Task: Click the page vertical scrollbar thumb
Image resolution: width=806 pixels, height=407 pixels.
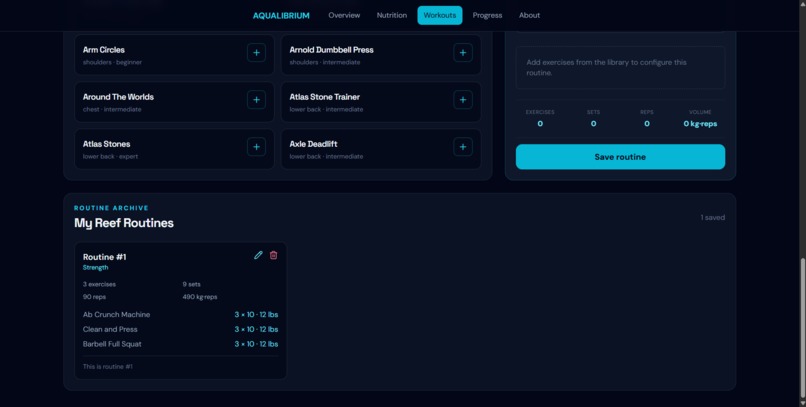Action: (x=802, y=329)
